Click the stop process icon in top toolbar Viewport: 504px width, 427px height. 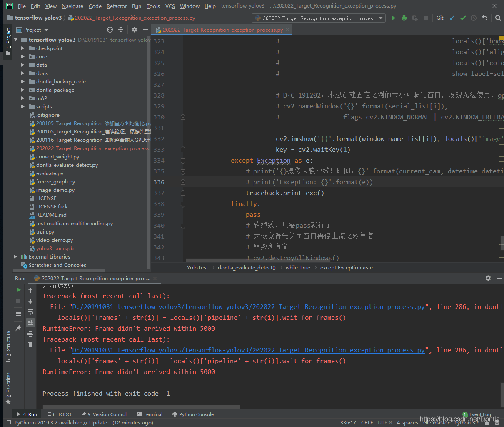426,18
